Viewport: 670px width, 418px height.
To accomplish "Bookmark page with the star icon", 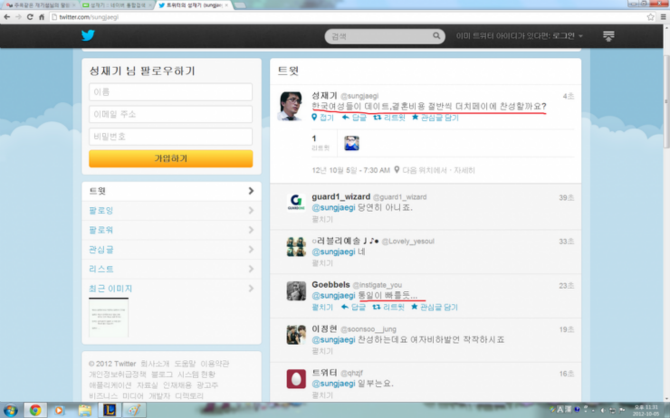I will (650, 17).
